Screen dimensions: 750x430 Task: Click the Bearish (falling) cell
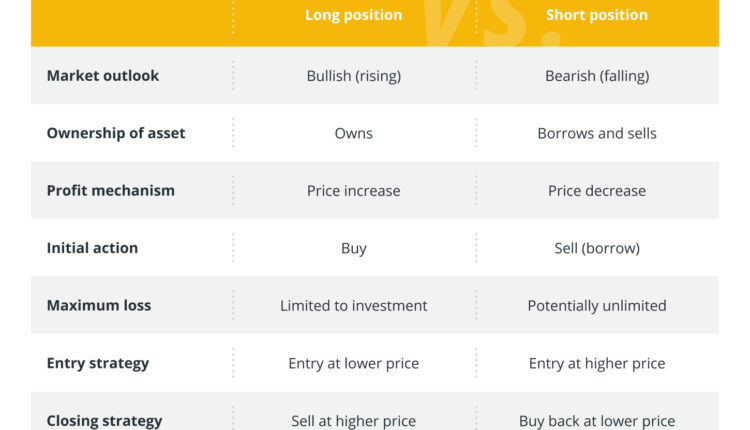[x=597, y=76]
